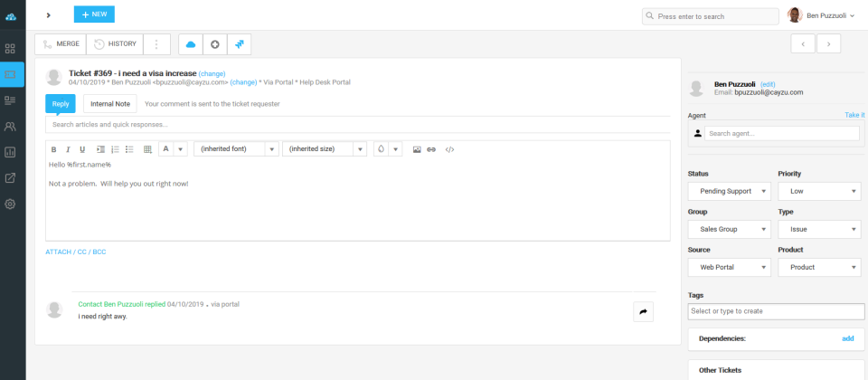Open the Status dropdown showing Pending Support
868x380 pixels.
(729, 191)
